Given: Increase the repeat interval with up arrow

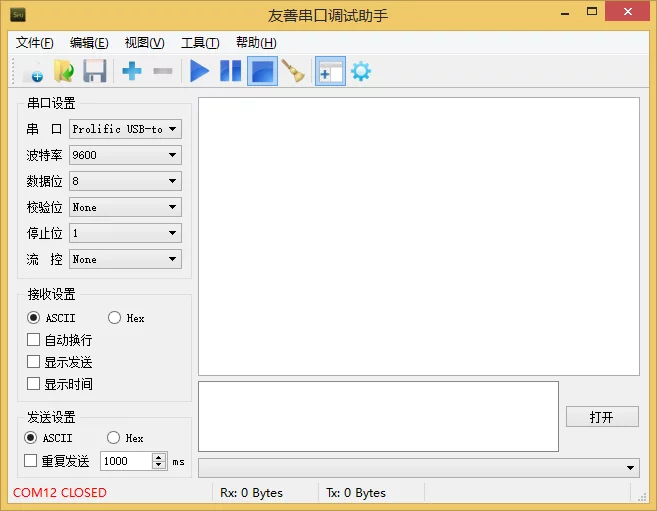Looking at the screenshot, I should click(x=159, y=457).
